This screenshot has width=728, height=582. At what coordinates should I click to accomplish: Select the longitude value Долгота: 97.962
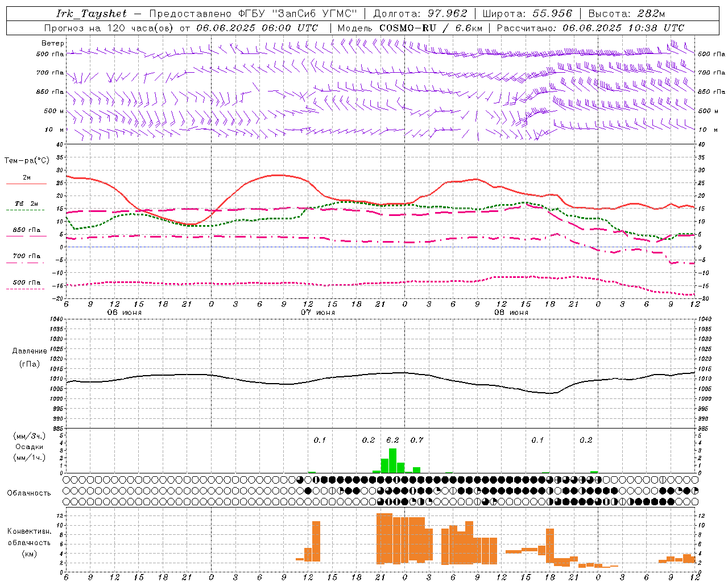click(x=420, y=14)
